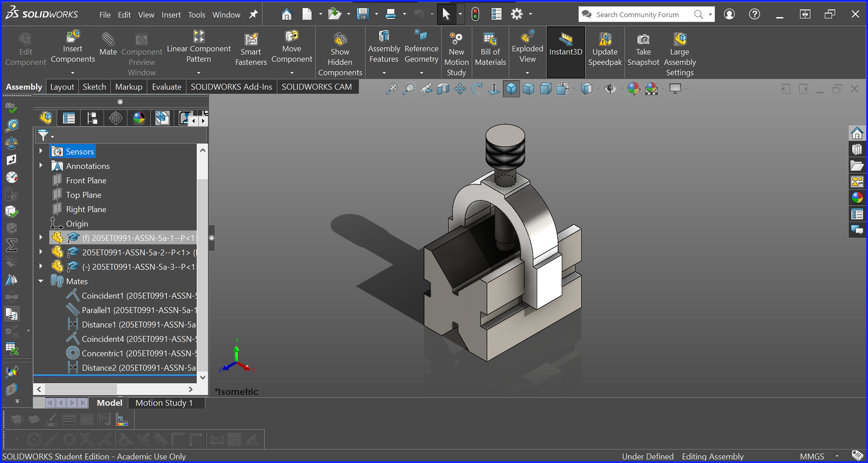Open the Move Component dropdown arrow
868x463 pixels.
(292, 73)
